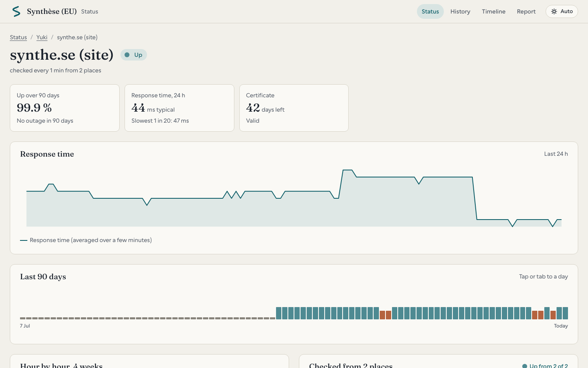Select the leftmost day bar above 7 Jul
The image size is (588, 368).
[22, 318]
